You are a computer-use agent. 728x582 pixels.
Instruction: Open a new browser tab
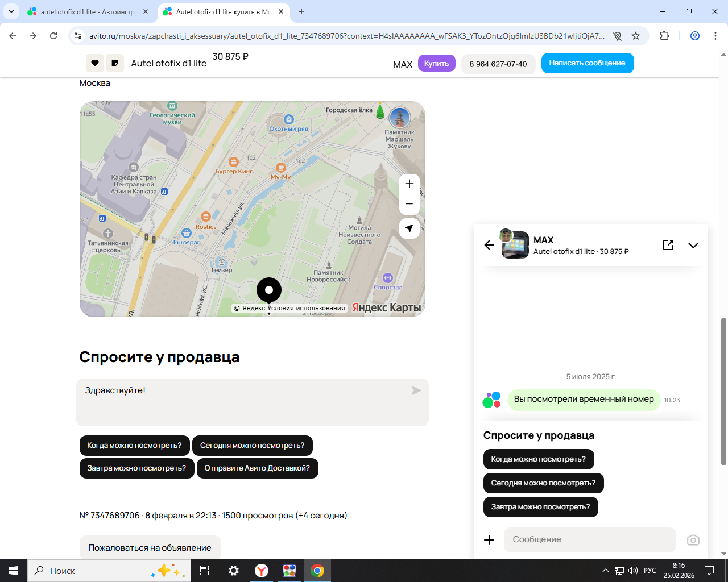(x=301, y=11)
